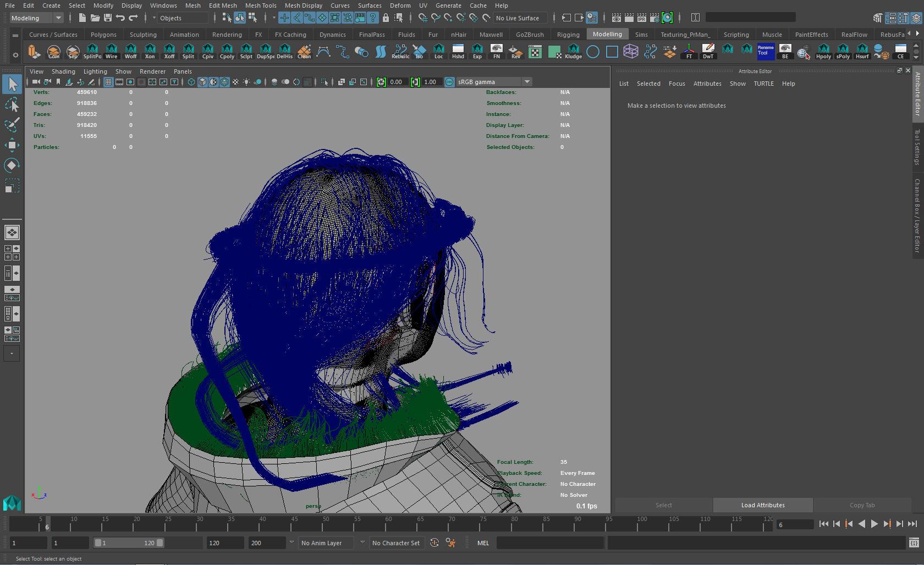This screenshot has width=924, height=565.
Task: Click the Wire shelf button
Action: pos(111,52)
